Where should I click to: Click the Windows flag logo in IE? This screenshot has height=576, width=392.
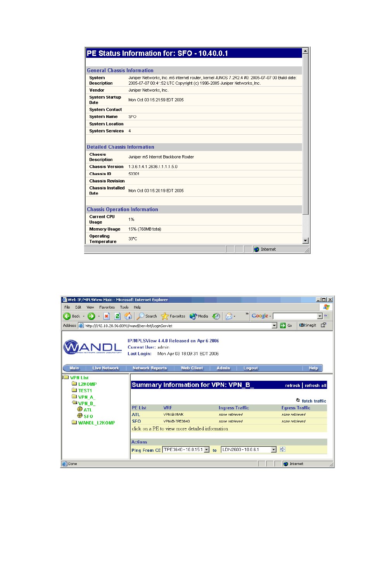click(x=326, y=307)
